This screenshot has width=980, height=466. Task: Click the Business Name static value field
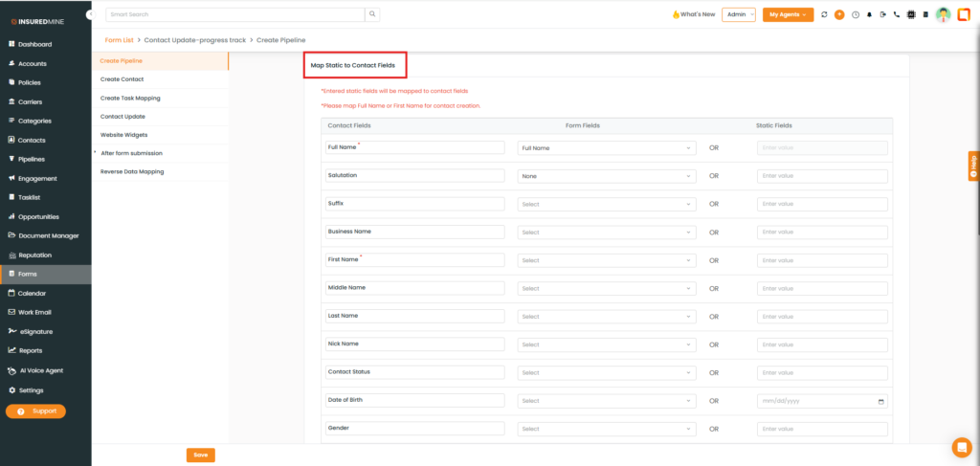point(822,233)
